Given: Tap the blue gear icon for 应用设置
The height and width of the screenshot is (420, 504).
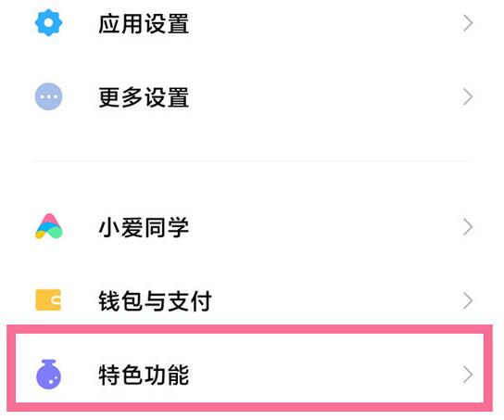Looking at the screenshot, I should [48, 23].
